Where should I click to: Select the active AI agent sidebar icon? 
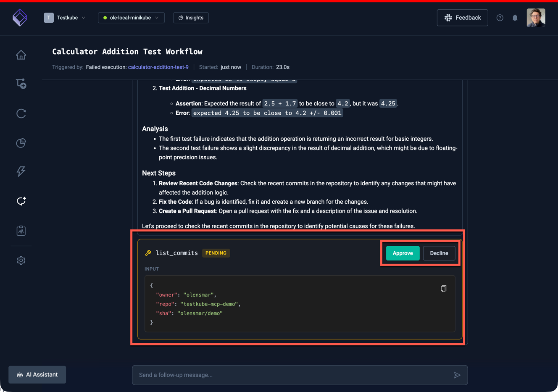(x=21, y=201)
